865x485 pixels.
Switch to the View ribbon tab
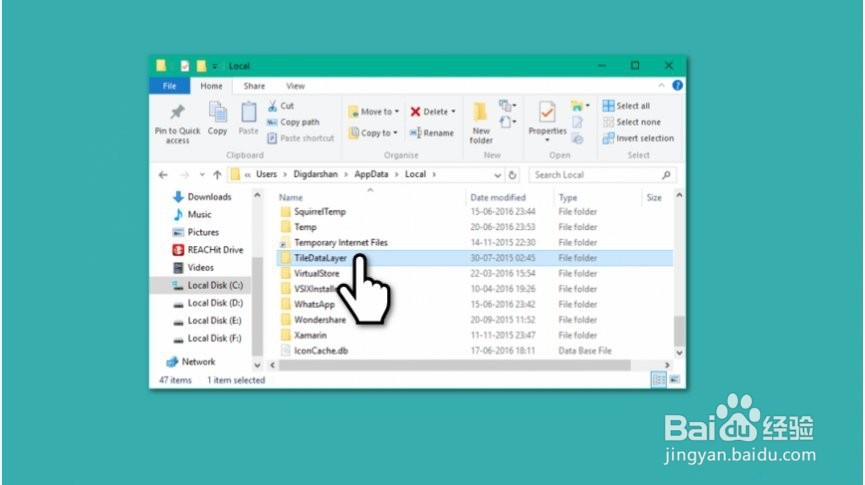pos(295,86)
